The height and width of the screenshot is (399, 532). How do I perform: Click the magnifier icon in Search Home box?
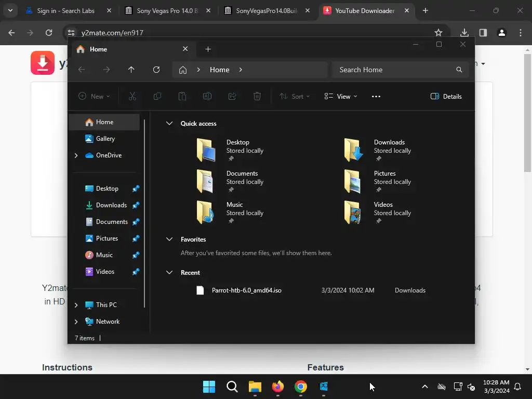pos(459,70)
